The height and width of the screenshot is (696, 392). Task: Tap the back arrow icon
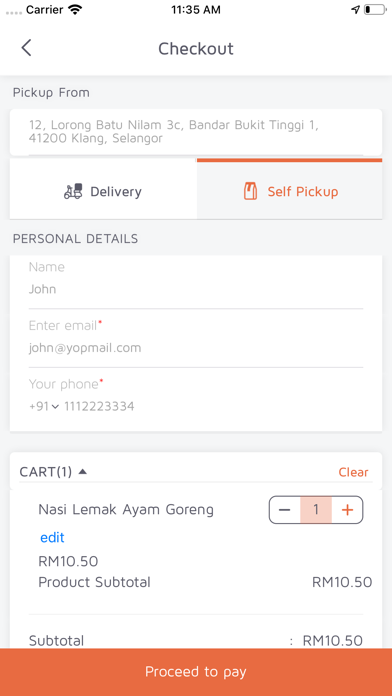(27, 47)
